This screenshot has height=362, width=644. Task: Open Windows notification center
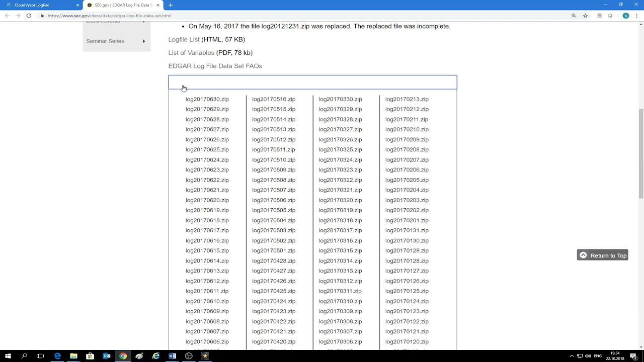pyautogui.click(x=633, y=356)
